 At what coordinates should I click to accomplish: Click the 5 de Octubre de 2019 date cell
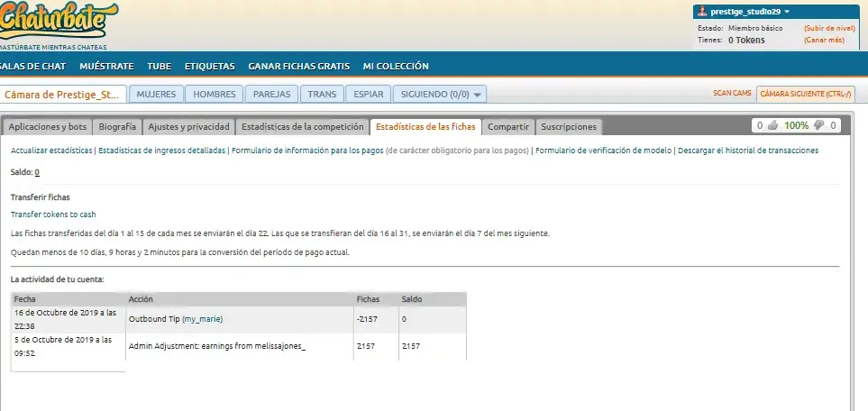coord(69,346)
